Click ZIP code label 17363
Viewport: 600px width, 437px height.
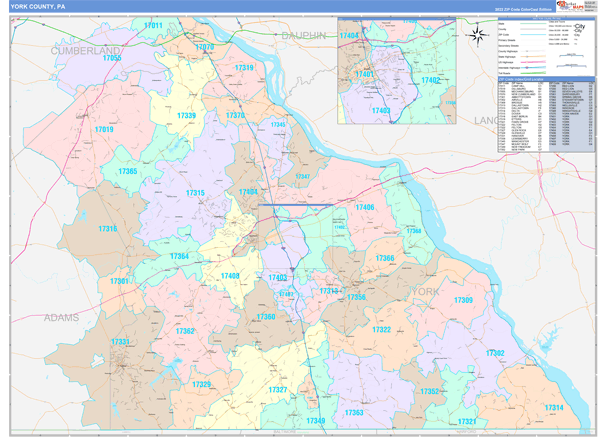pyautogui.click(x=354, y=412)
